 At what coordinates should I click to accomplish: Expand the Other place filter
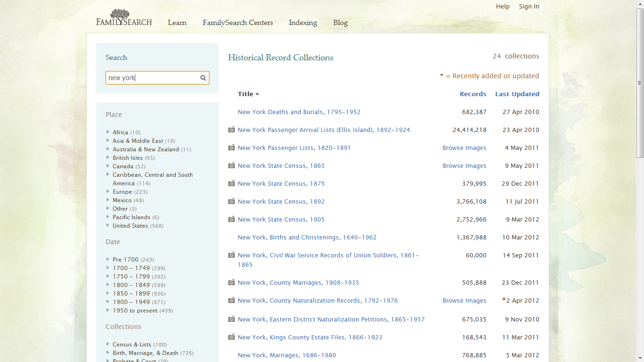pos(108,208)
